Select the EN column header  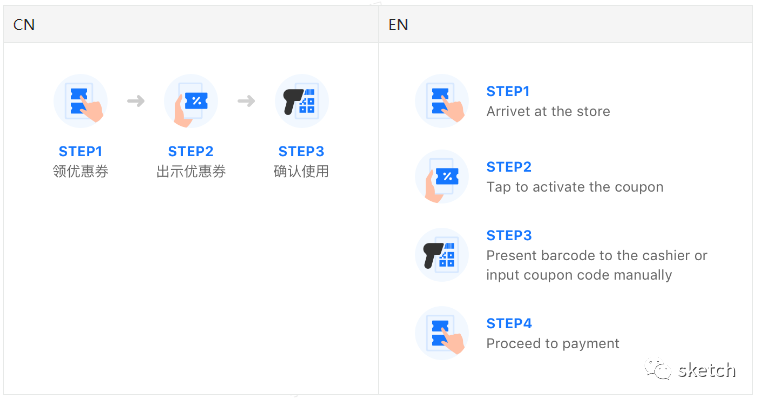pyautogui.click(x=398, y=24)
